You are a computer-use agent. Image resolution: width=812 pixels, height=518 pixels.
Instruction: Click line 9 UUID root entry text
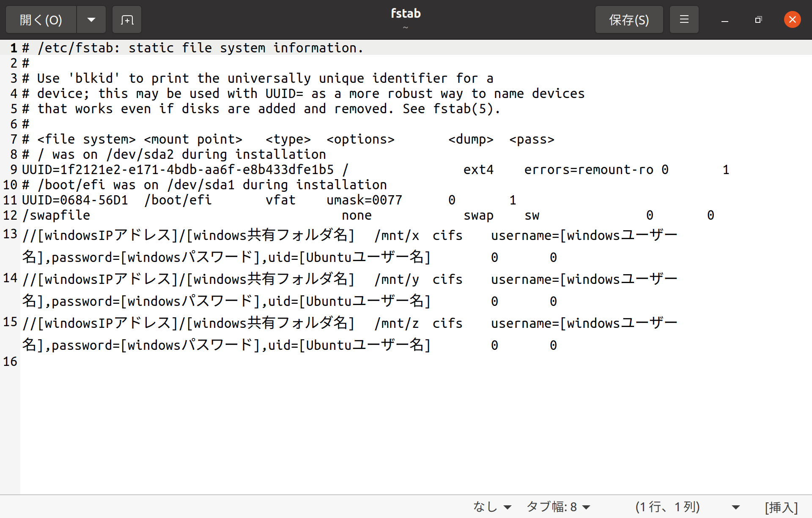click(x=178, y=170)
